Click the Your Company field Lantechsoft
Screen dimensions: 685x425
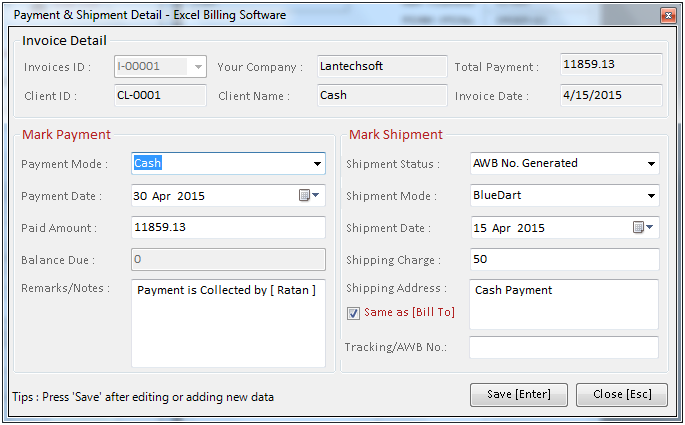coord(382,66)
